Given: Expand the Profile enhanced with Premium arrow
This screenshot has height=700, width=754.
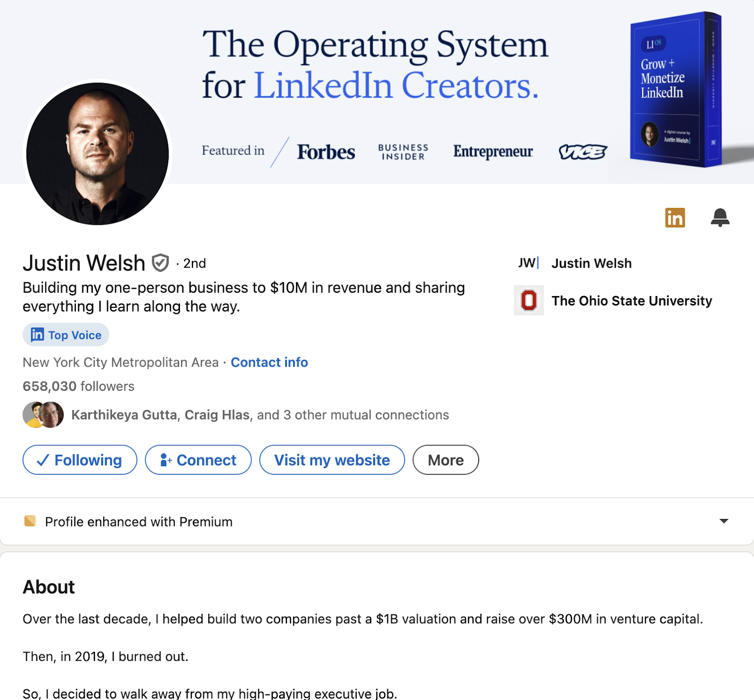Looking at the screenshot, I should (724, 521).
